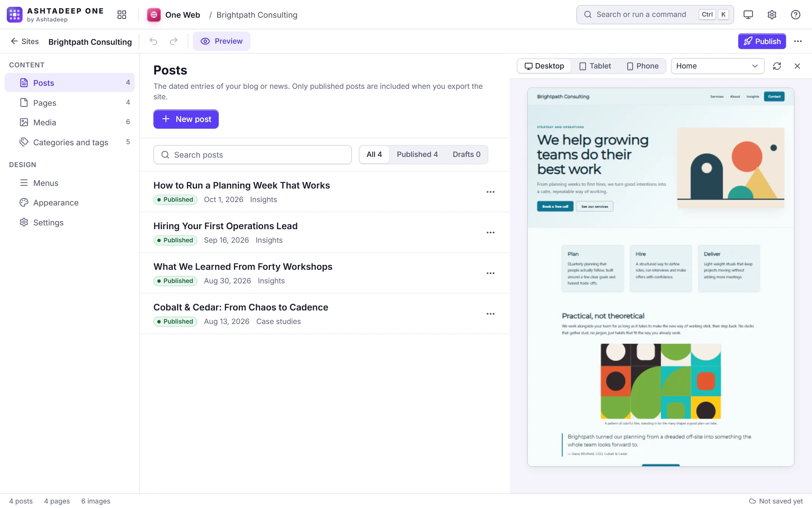The width and height of the screenshot is (812, 508).
Task: Filter by Published 4 posts
Action: point(417,155)
